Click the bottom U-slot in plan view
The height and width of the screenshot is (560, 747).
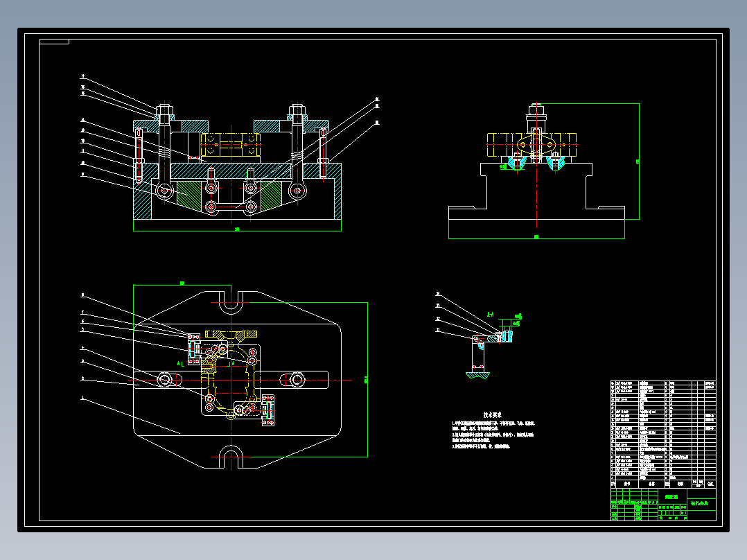[x=231, y=457]
